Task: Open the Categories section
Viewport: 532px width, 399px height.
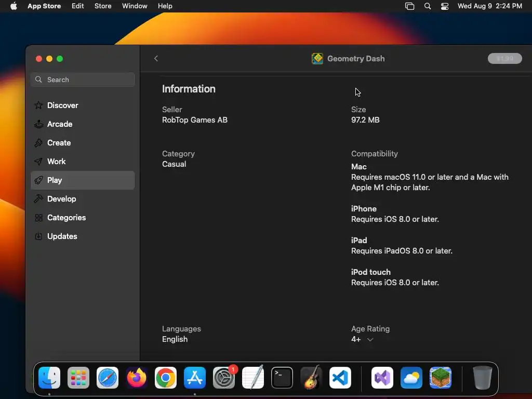Action: (x=83, y=218)
